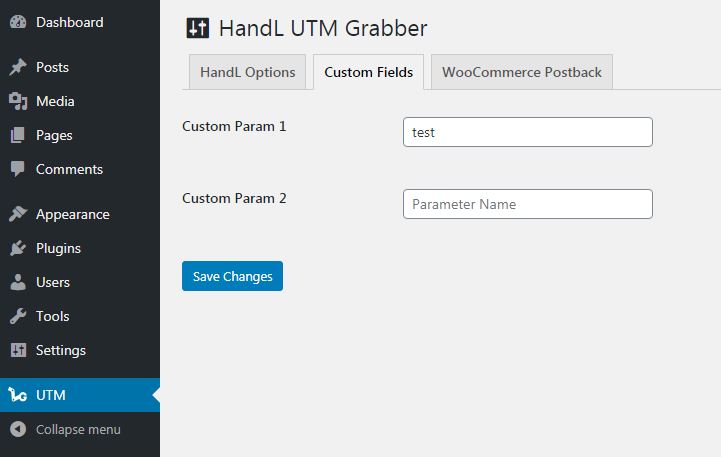The image size is (721, 457).
Task: Go to the Plugins menu item
Action: tap(58, 248)
